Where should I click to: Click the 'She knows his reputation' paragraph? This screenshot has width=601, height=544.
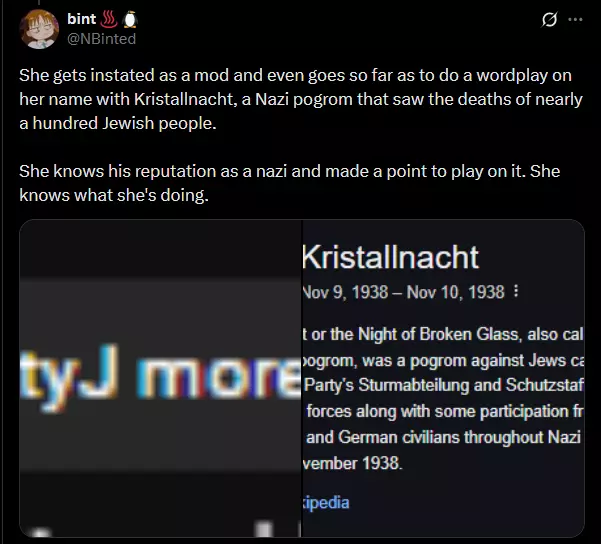click(290, 183)
